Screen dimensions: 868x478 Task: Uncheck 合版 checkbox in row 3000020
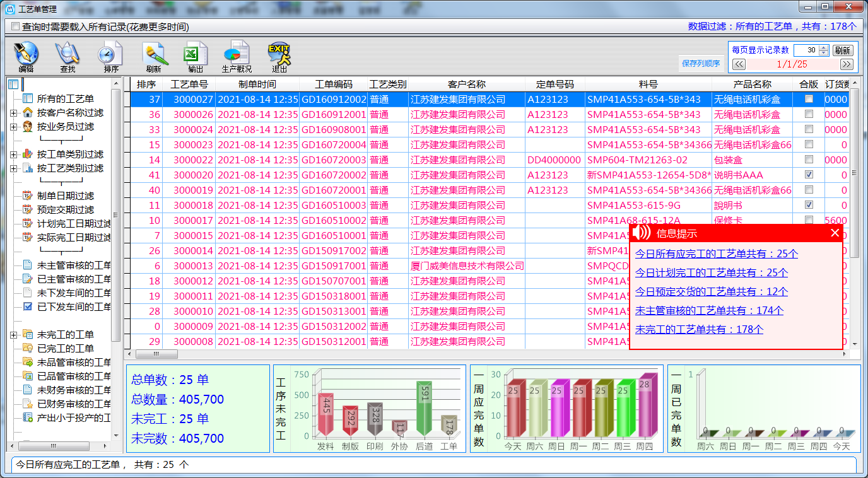point(809,175)
